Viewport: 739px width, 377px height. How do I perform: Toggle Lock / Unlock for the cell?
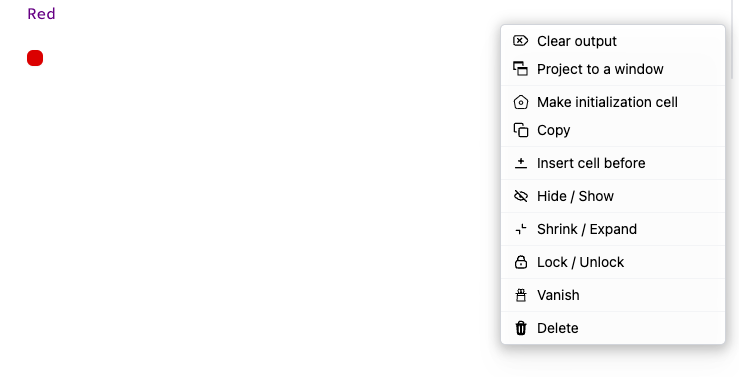[613, 262]
